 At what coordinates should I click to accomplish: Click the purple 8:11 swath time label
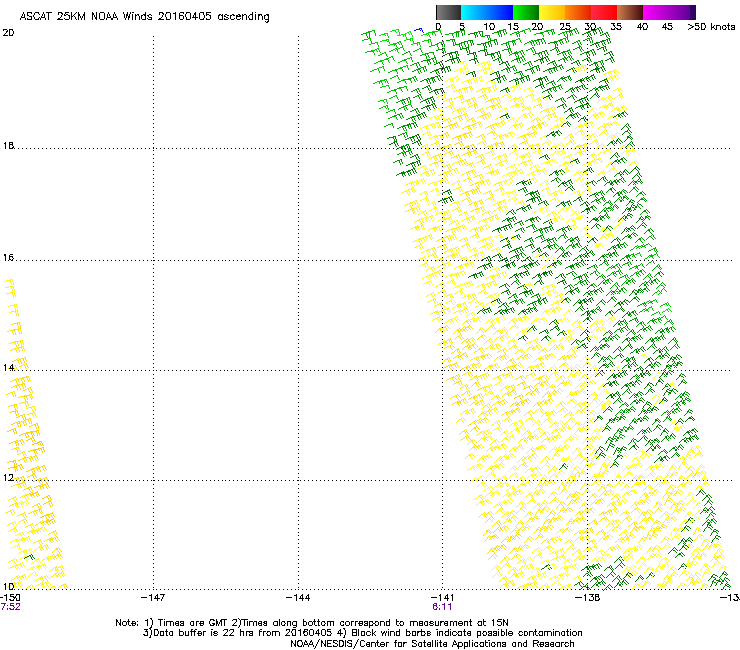tap(442, 607)
